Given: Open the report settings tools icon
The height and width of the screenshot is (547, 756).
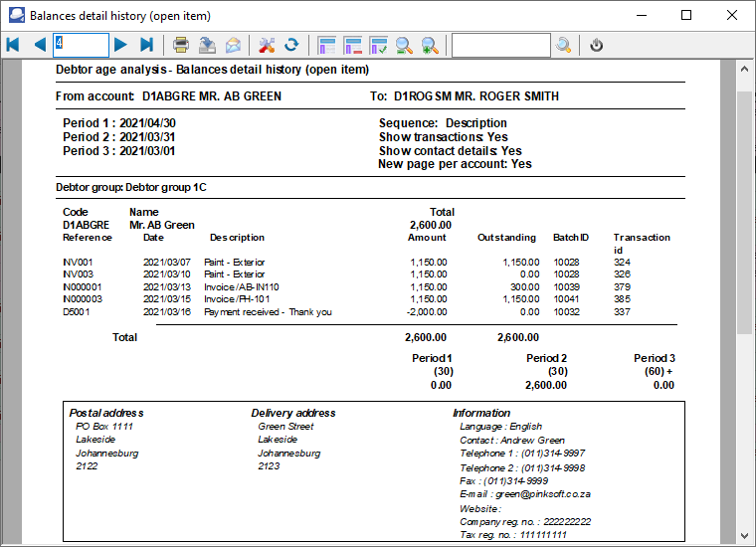Looking at the screenshot, I should click(266, 45).
